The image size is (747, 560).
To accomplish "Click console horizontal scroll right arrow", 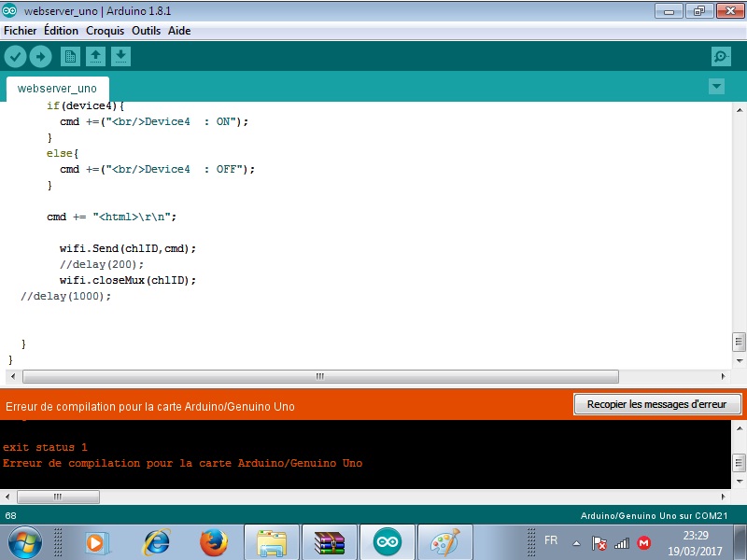I will click(723, 497).
